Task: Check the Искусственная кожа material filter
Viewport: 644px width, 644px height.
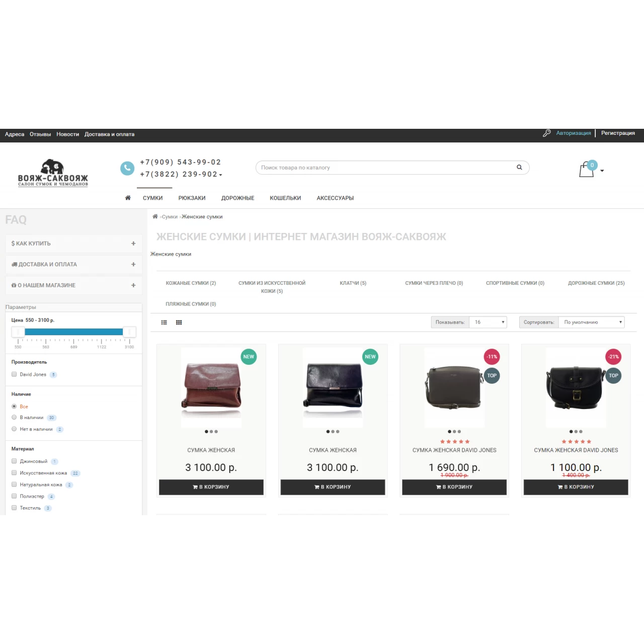Action: click(14, 472)
